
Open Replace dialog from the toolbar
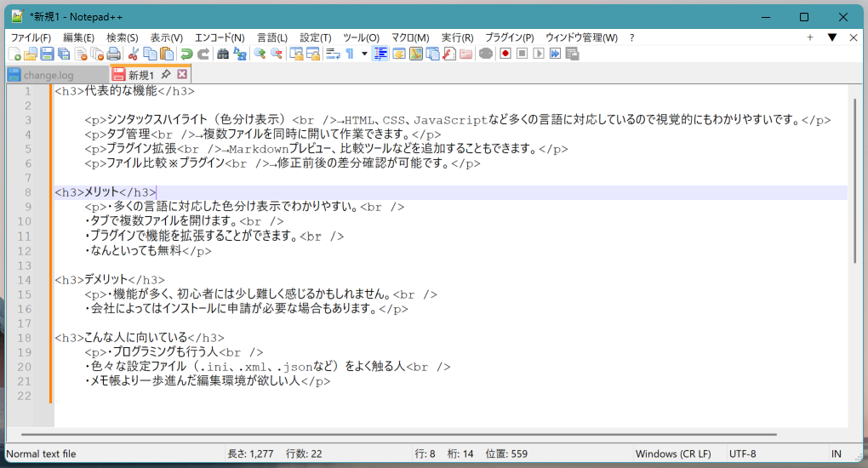pyautogui.click(x=240, y=54)
